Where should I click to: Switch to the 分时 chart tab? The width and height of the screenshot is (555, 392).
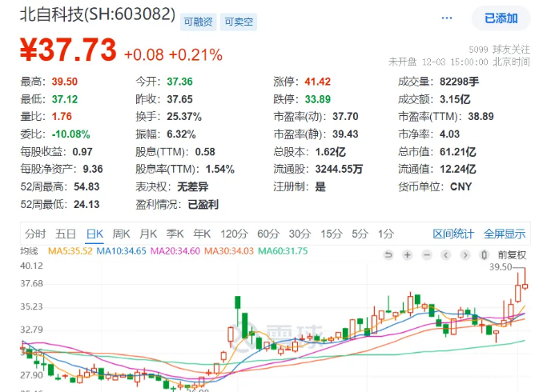point(35,234)
